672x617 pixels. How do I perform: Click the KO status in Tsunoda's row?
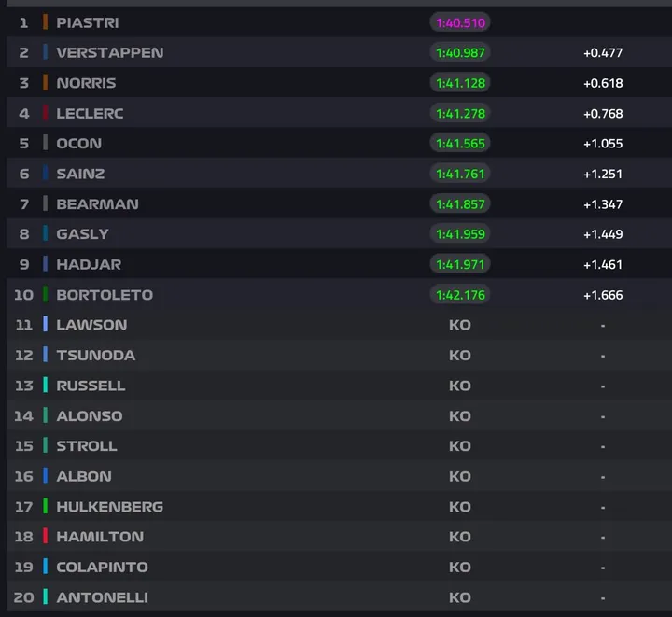point(460,356)
